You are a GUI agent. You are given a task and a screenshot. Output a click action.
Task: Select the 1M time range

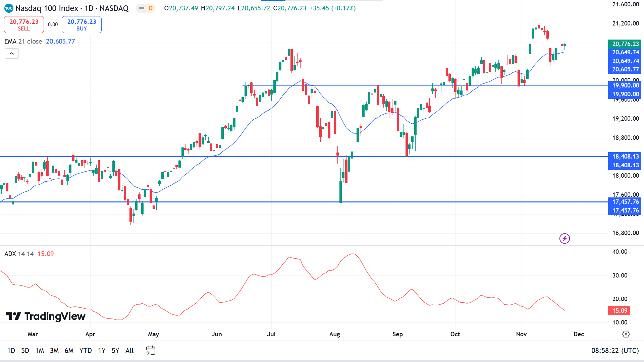point(40,350)
